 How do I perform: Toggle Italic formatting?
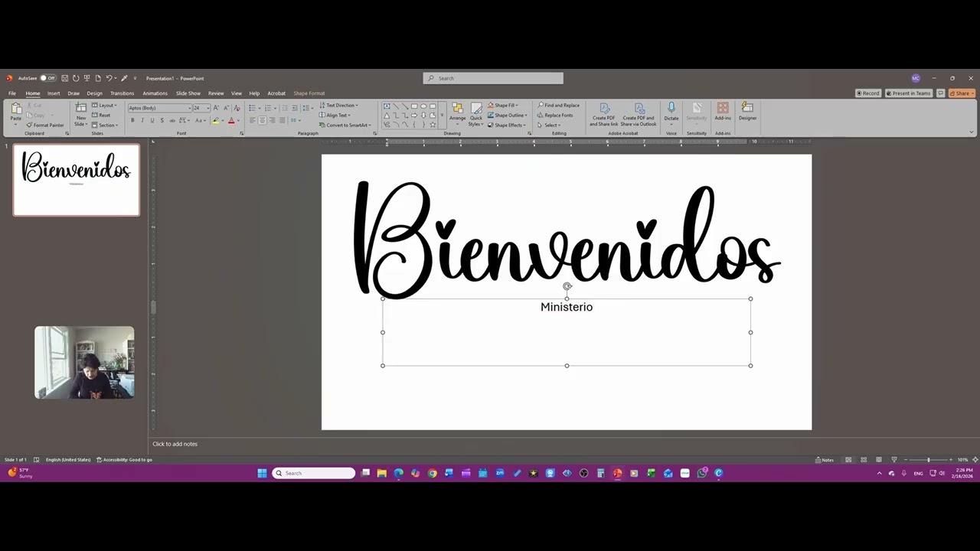[x=142, y=120]
